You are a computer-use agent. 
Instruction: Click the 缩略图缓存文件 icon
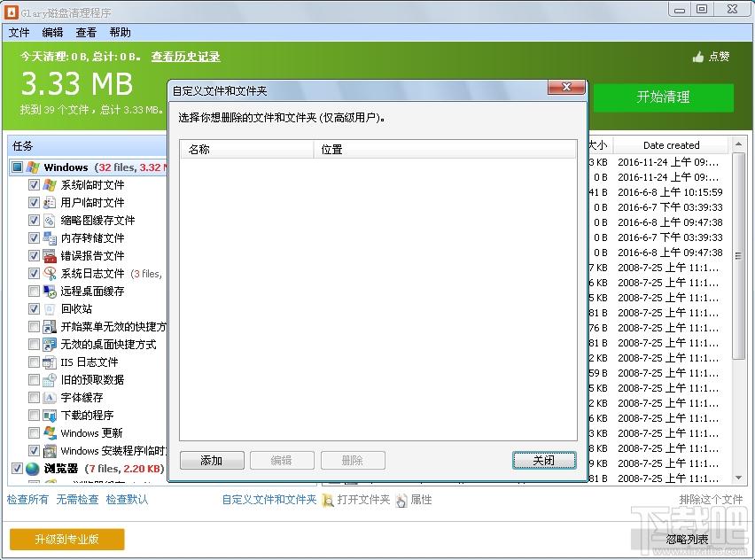tap(50, 221)
